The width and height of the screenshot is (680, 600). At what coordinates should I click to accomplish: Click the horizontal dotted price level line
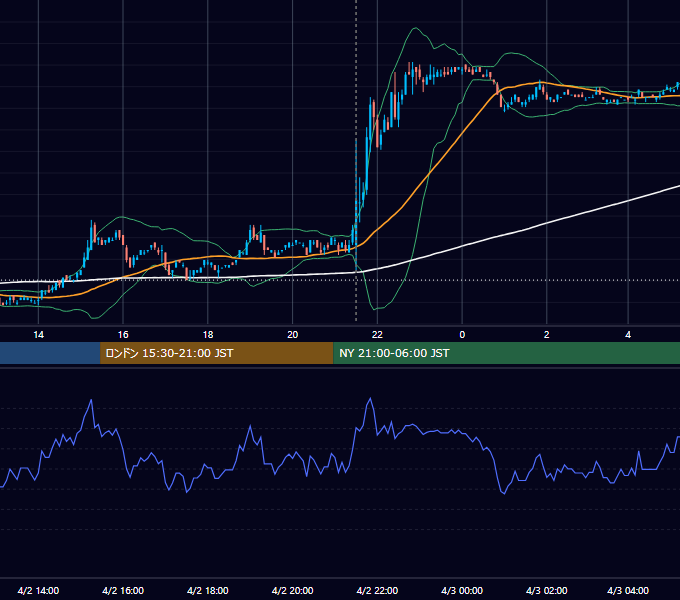click(340, 280)
